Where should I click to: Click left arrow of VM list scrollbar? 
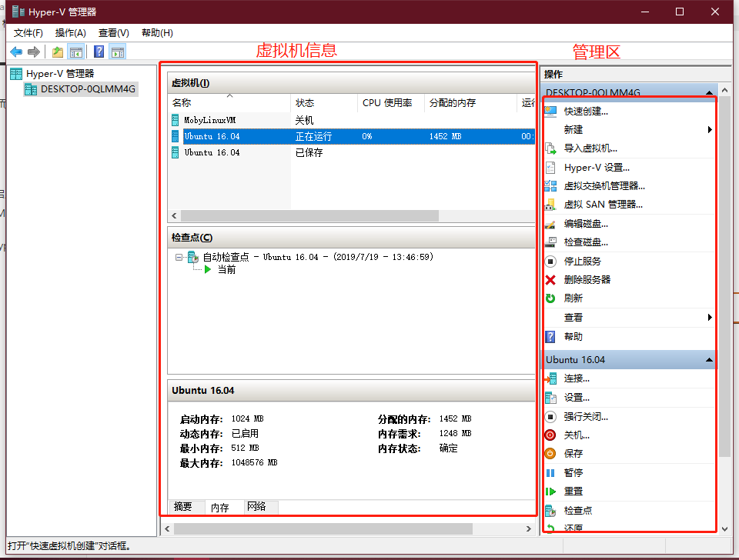(175, 215)
